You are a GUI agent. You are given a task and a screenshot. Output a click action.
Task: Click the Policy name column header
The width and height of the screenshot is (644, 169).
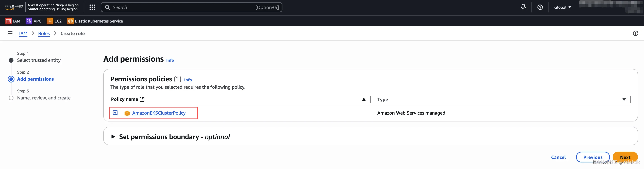[x=125, y=99]
